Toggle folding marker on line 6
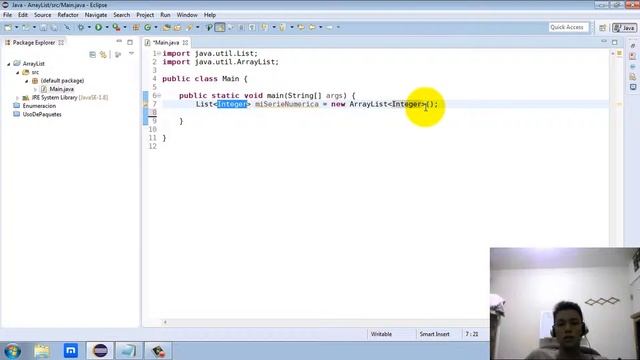The width and height of the screenshot is (640, 360). pyautogui.click(x=159, y=96)
